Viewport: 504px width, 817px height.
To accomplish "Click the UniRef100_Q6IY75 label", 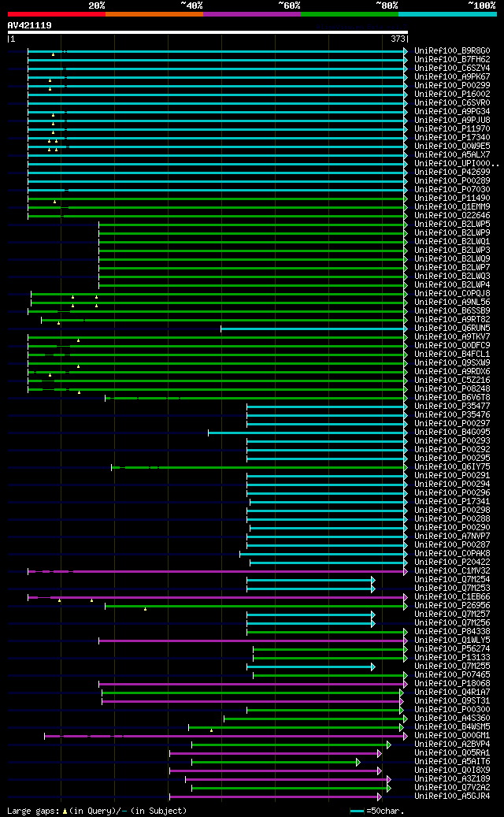I will pos(452,467).
